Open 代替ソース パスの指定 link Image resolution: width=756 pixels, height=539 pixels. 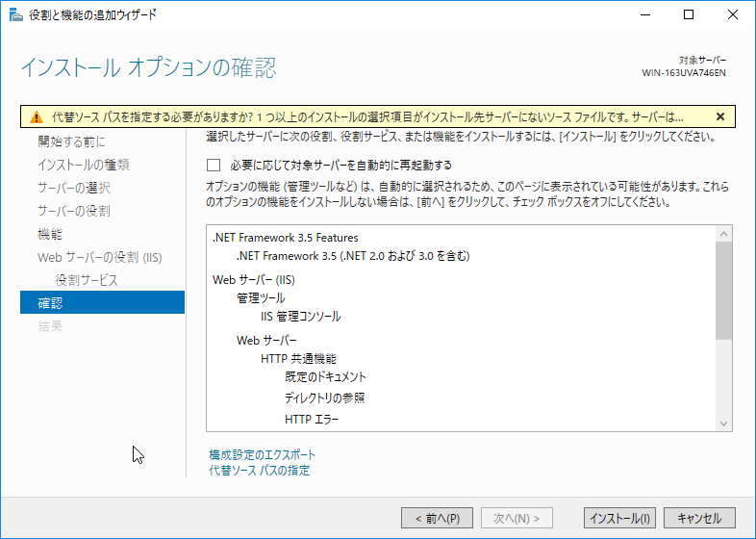(259, 471)
